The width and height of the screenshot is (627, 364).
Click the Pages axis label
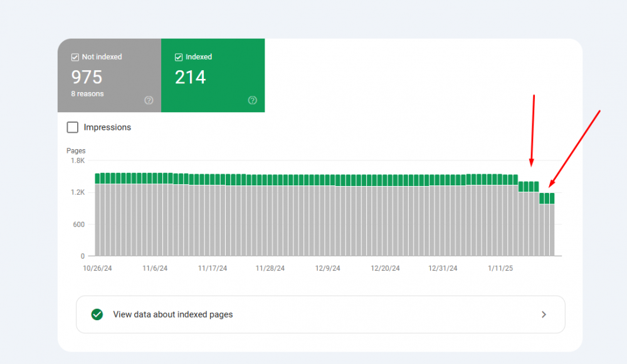coord(76,150)
